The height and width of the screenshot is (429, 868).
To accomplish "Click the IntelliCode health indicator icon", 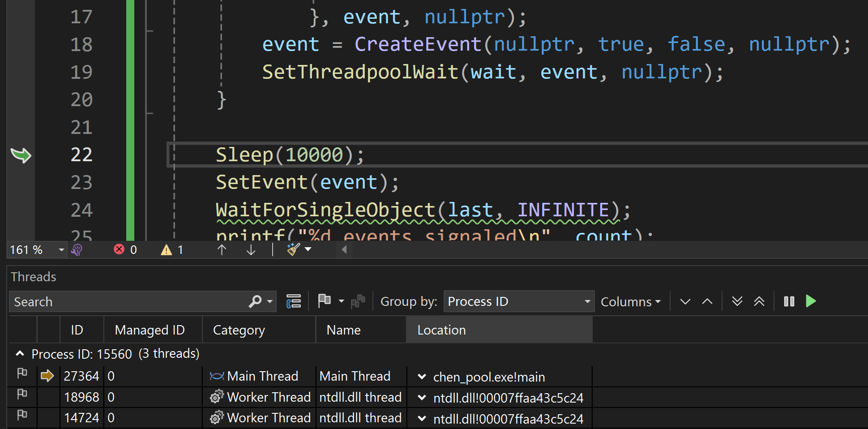I will point(77,250).
